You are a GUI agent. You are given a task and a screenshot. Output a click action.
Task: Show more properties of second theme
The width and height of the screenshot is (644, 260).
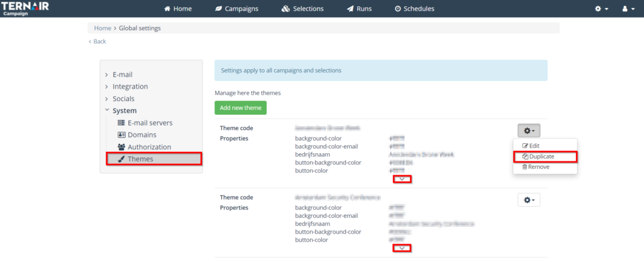tap(401, 248)
